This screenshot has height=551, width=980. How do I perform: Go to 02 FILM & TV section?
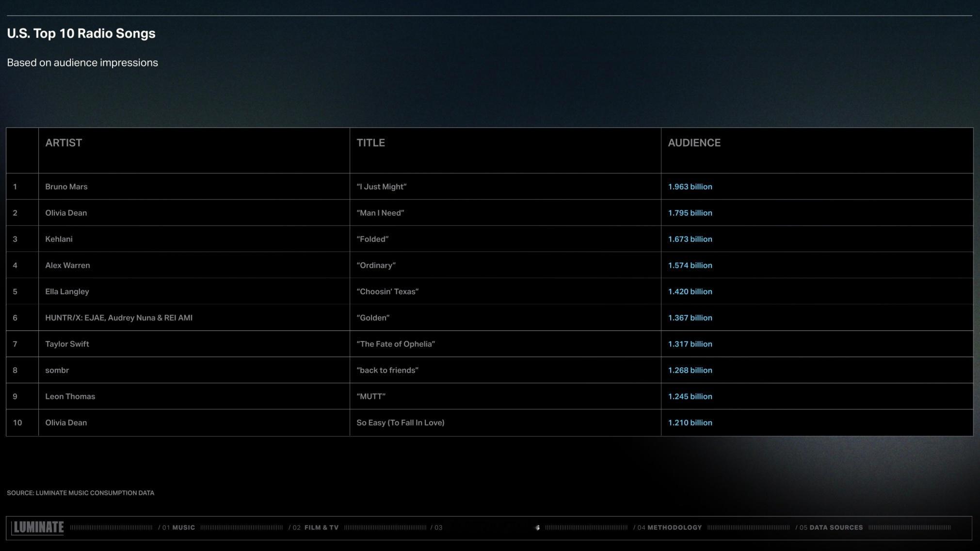pyautogui.click(x=313, y=528)
